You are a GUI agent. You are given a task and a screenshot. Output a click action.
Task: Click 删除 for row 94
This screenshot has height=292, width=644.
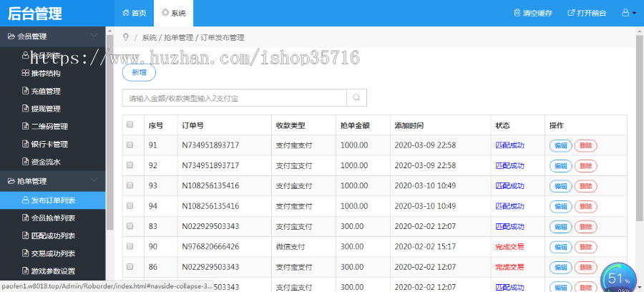coord(585,206)
